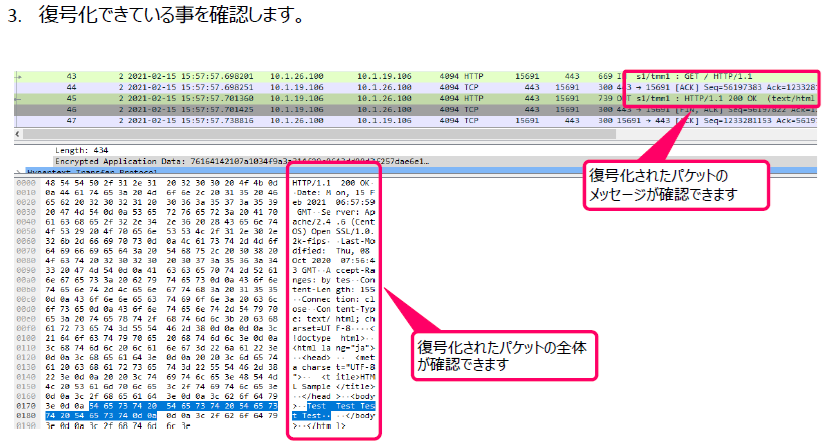Click ASCII text '!doctype html>' in bytes pane
The image size is (834, 446).
[329, 338]
